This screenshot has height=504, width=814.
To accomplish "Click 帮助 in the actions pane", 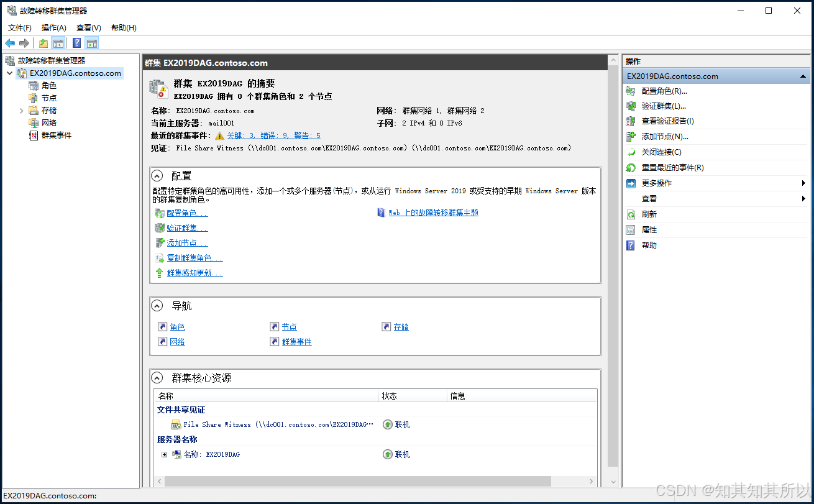I will (649, 245).
